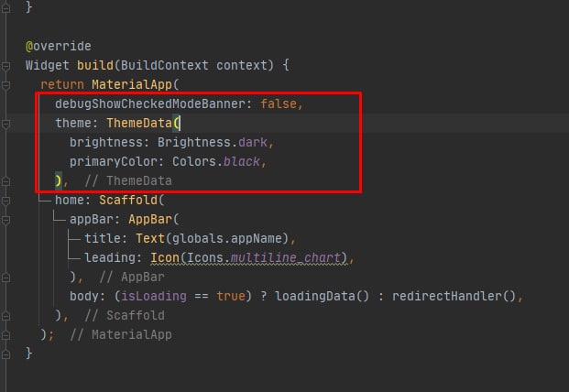Click the appBar: property label
This screenshot has height=392, width=569.
click(95, 220)
